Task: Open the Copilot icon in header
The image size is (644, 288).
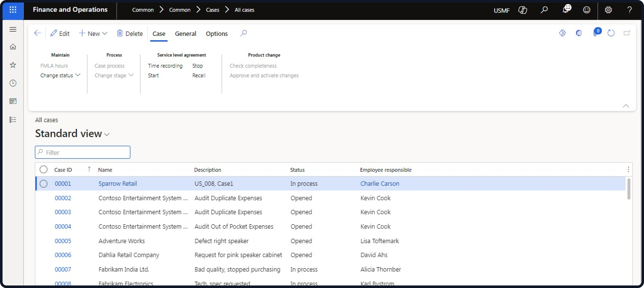Action: tap(523, 10)
